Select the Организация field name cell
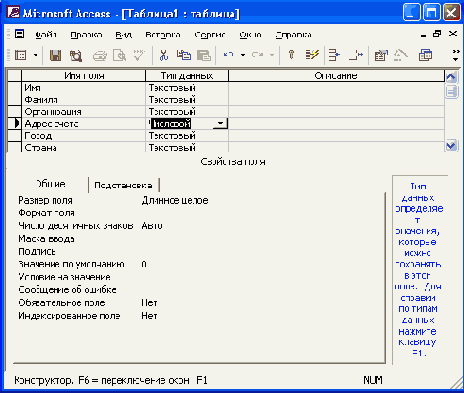 84,112
